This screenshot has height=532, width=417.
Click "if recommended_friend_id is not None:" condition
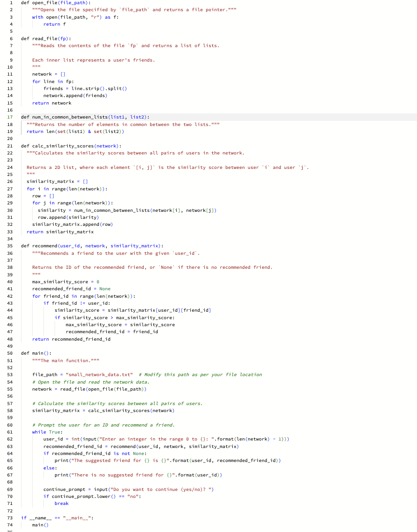point(95,454)
